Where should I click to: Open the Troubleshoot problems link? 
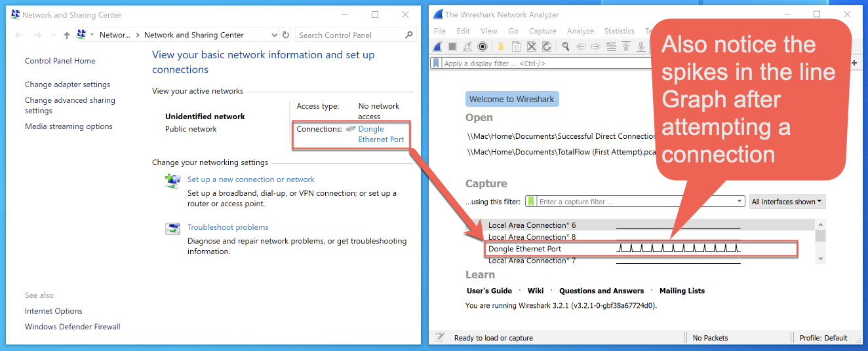click(x=228, y=227)
